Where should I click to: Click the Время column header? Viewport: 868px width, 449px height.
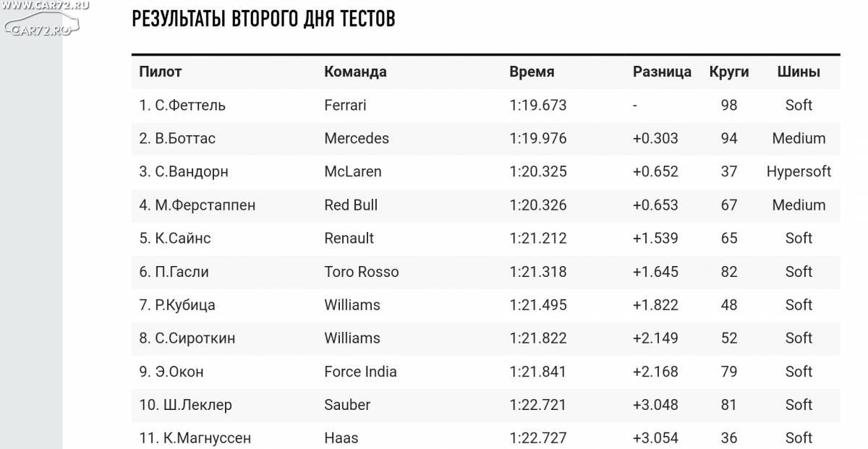532,72
